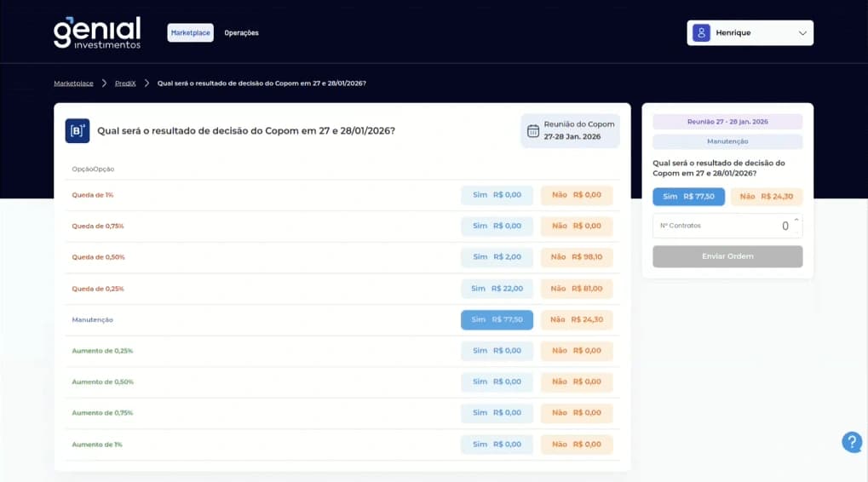Select Sim for Aumento de 1%
Screen dimensions: 868x482
coord(497,445)
